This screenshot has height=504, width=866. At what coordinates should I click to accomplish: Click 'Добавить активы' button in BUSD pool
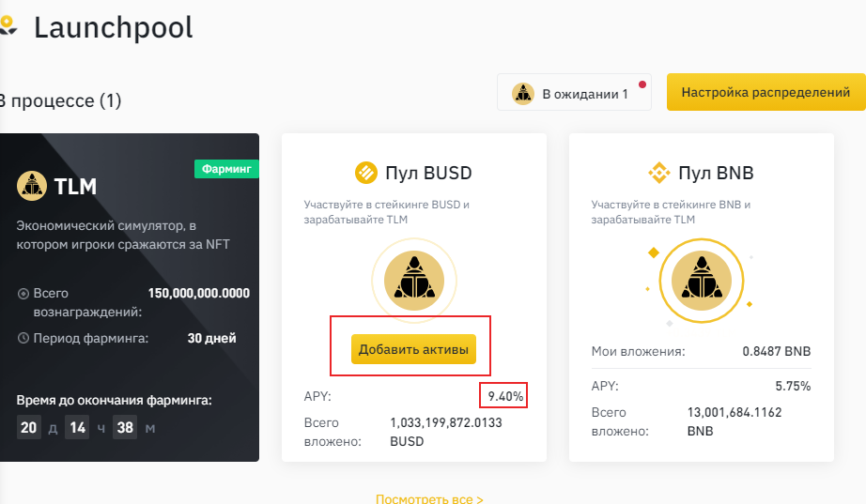pos(413,349)
